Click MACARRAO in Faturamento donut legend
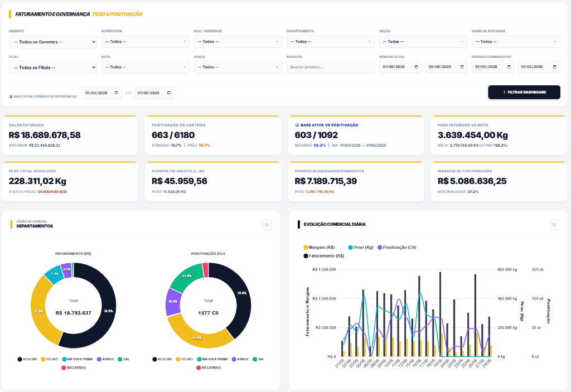This screenshot has height=392, width=571. tap(74, 367)
